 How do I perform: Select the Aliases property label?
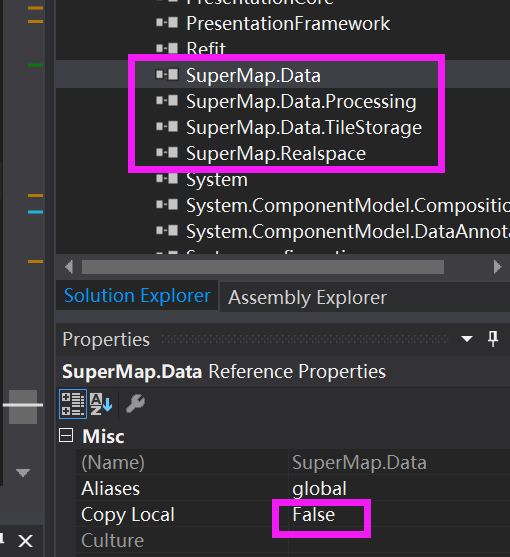(x=110, y=488)
